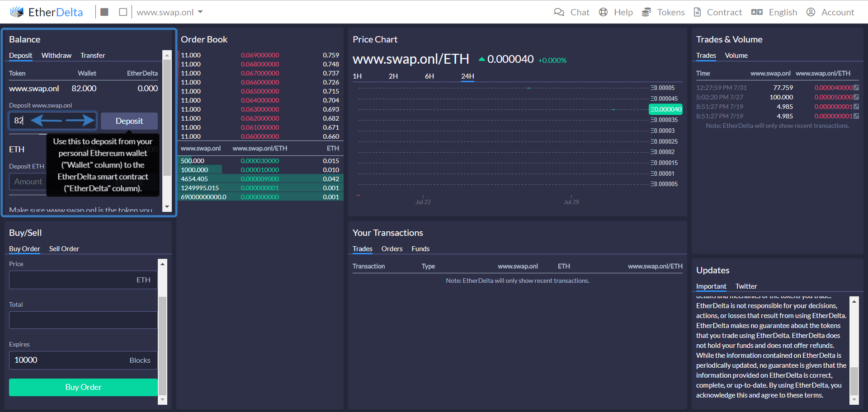
Task: Show the 24H price chart
Action: 467,76
